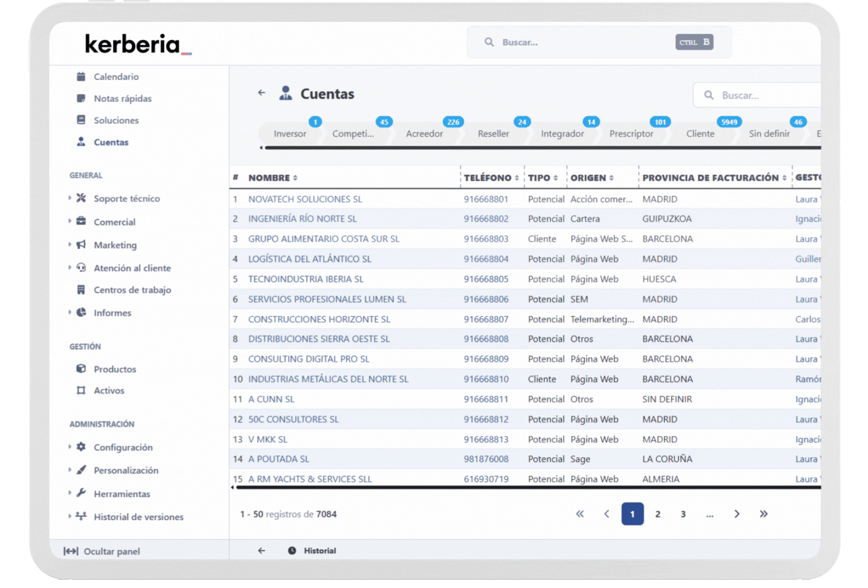868x588 pixels.
Task: Select the Sin definir filter tab
Action: [769, 134]
